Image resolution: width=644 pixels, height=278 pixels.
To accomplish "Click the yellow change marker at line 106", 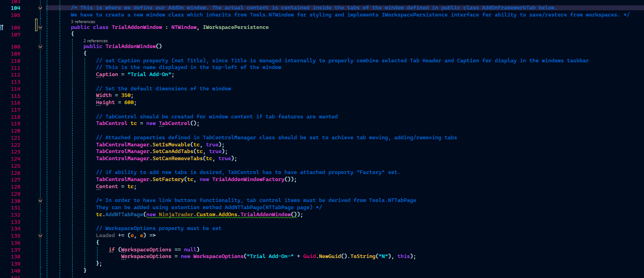I will (x=37, y=26).
